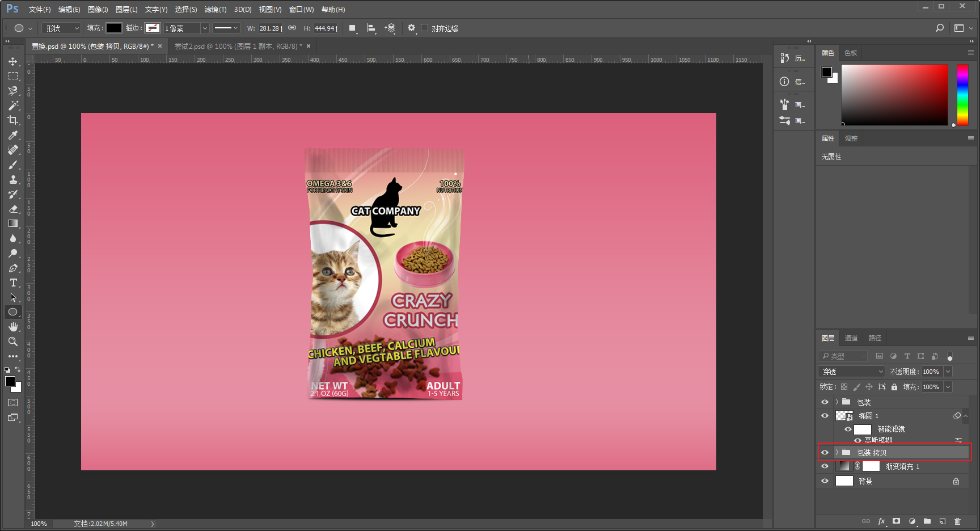Add layer style fx icon
The image size is (980, 531).
click(882, 521)
